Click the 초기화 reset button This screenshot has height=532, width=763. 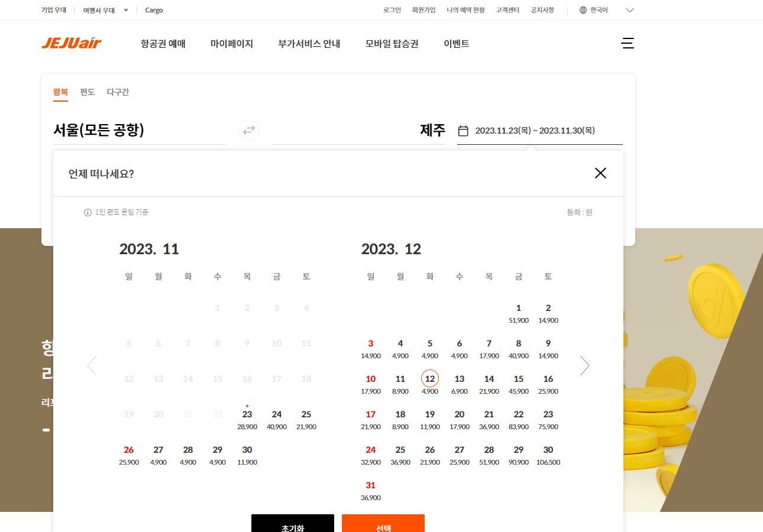click(x=293, y=523)
